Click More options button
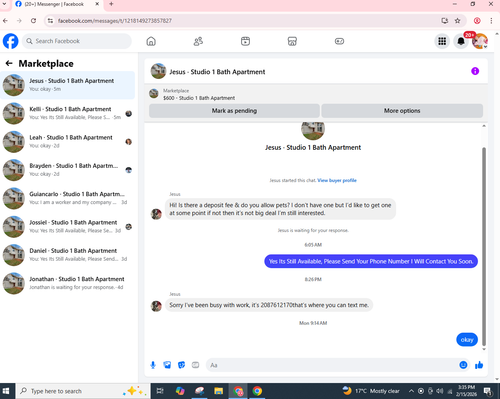The image size is (500, 399). tap(402, 111)
